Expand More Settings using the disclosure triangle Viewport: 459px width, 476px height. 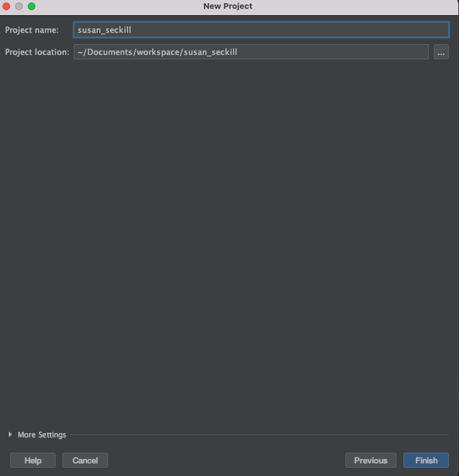[10, 434]
